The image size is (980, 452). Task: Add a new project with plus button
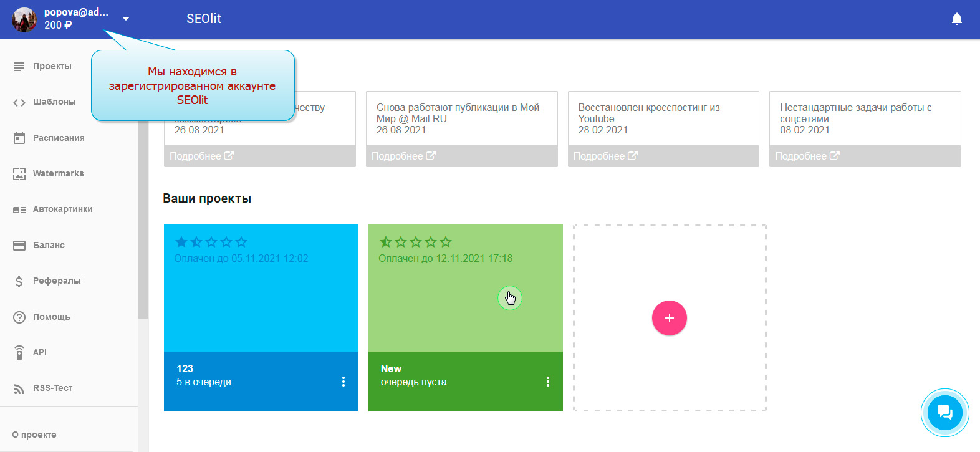669,318
